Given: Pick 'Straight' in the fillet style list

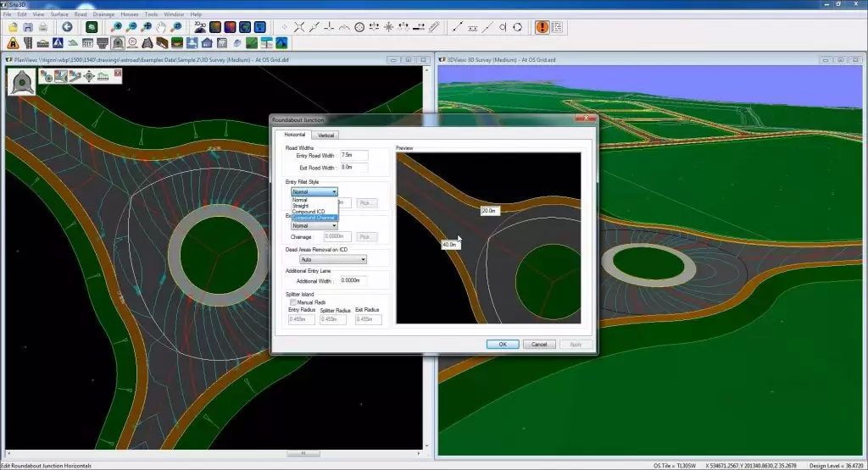Looking at the screenshot, I should [301, 206].
